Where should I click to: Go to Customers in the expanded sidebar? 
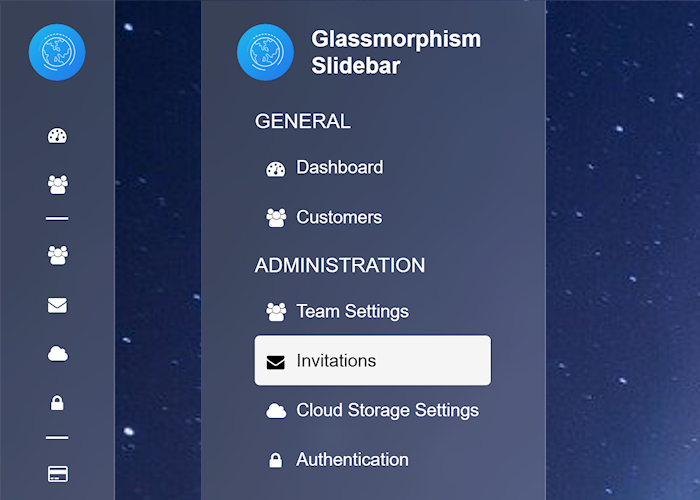point(339,217)
